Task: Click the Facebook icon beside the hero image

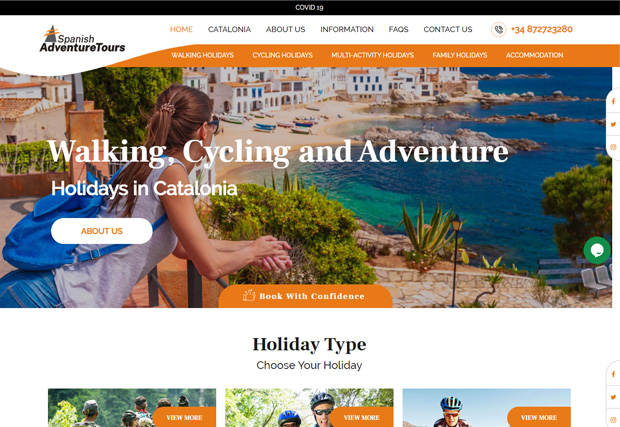Action: 613,102
